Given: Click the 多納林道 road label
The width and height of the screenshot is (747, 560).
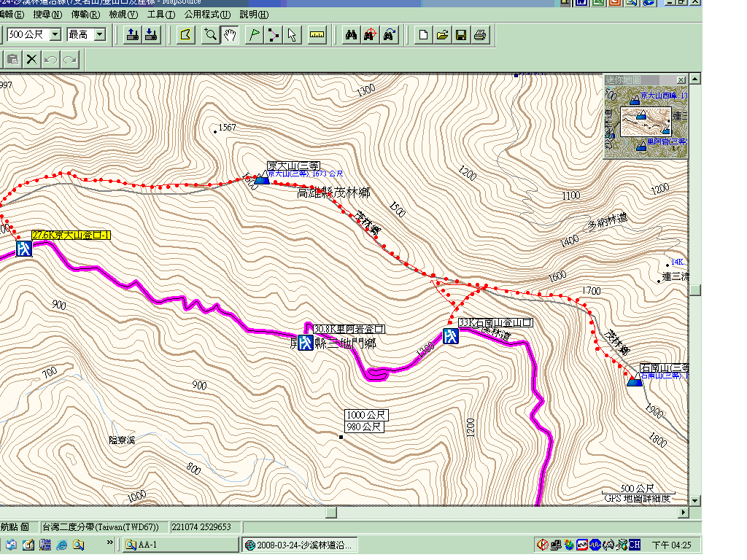Looking at the screenshot, I should click(x=608, y=222).
